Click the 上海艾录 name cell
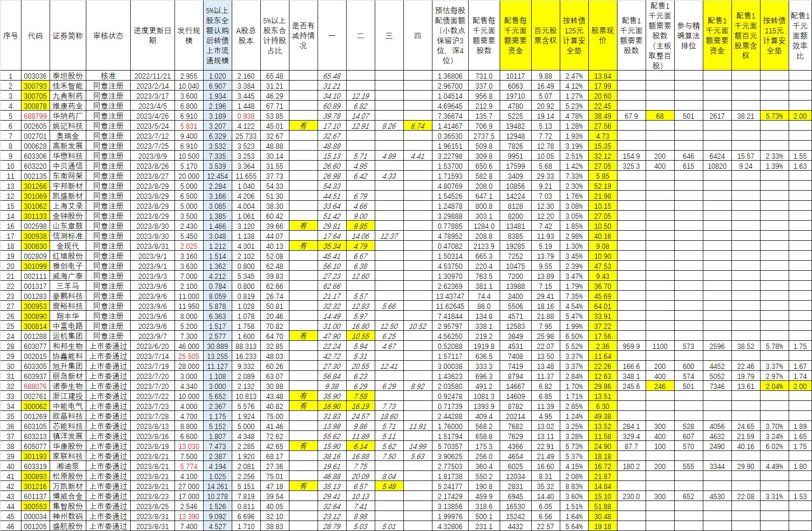The image size is (812, 531). [68, 206]
